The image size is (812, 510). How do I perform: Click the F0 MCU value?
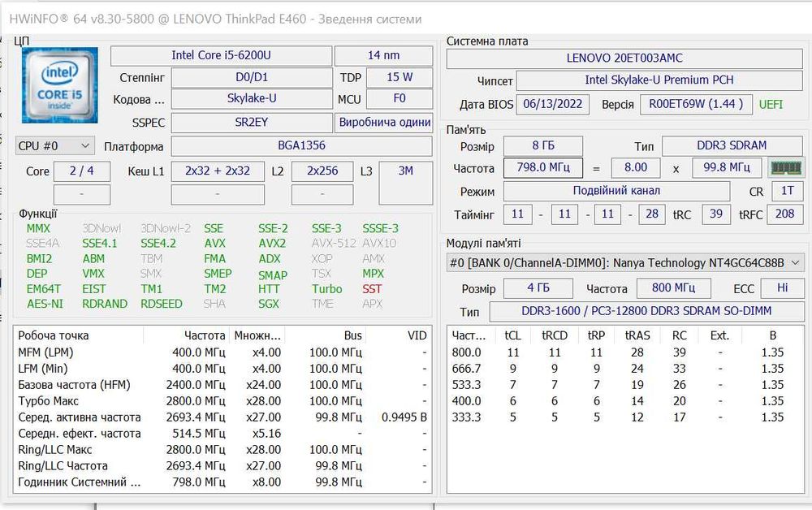pyautogui.click(x=400, y=99)
